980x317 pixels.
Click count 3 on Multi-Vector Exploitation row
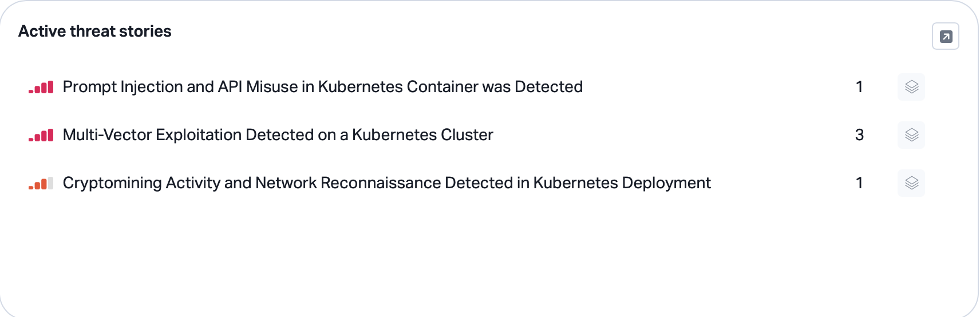click(x=859, y=135)
